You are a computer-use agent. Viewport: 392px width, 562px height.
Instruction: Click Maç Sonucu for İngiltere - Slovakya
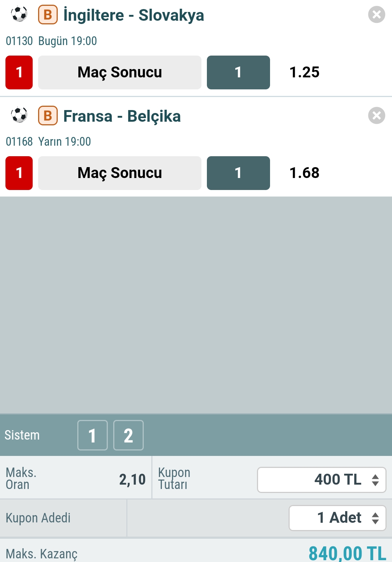click(120, 72)
